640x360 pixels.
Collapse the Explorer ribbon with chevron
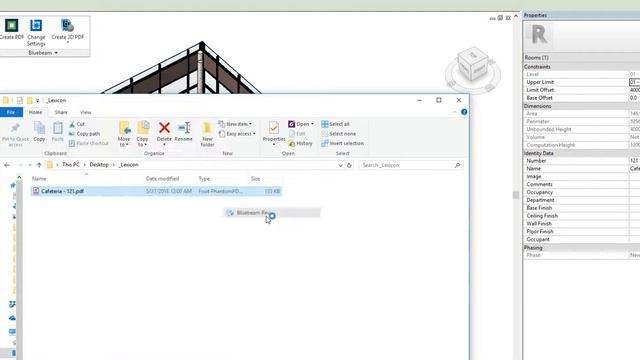454,112
